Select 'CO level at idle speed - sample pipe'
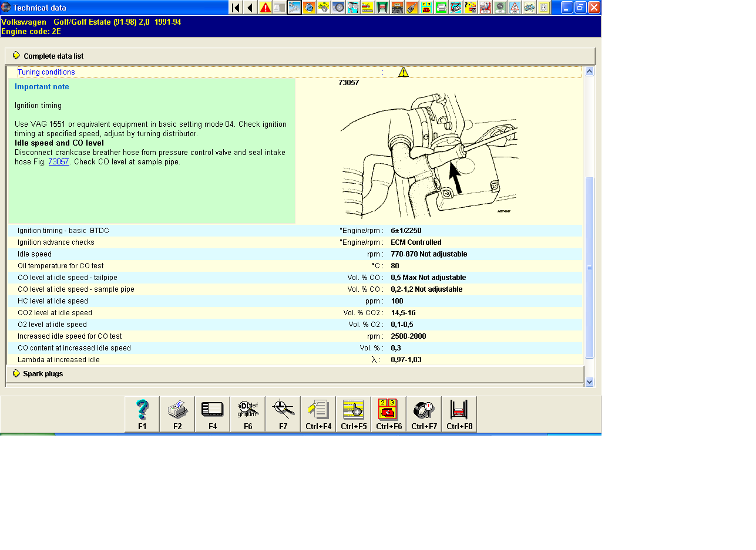The image size is (756, 550). click(76, 289)
